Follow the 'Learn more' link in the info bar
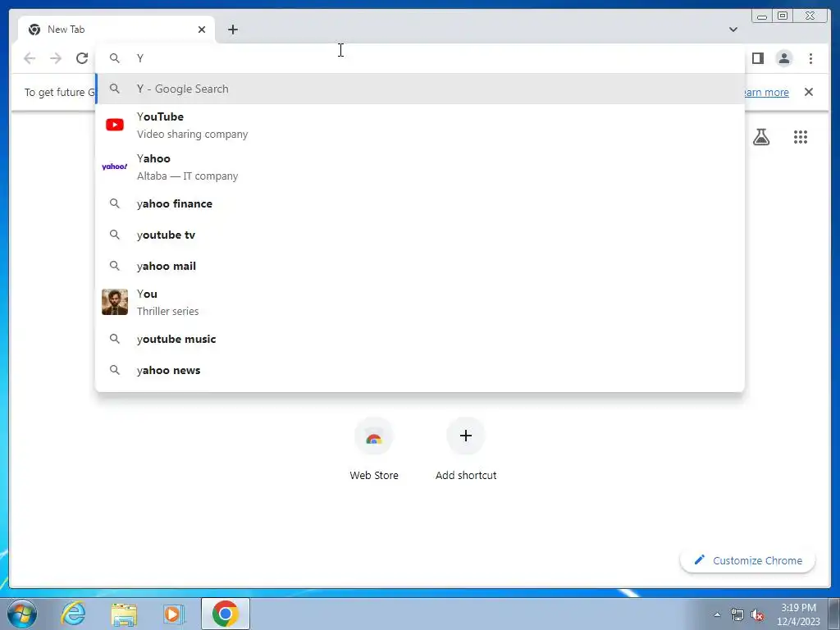Image resolution: width=840 pixels, height=630 pixels. pyautogui.click(x=766, y=92)
